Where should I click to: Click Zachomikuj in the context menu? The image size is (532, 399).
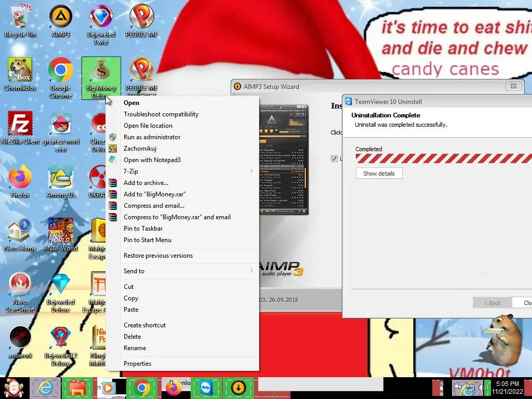point(183,149)
